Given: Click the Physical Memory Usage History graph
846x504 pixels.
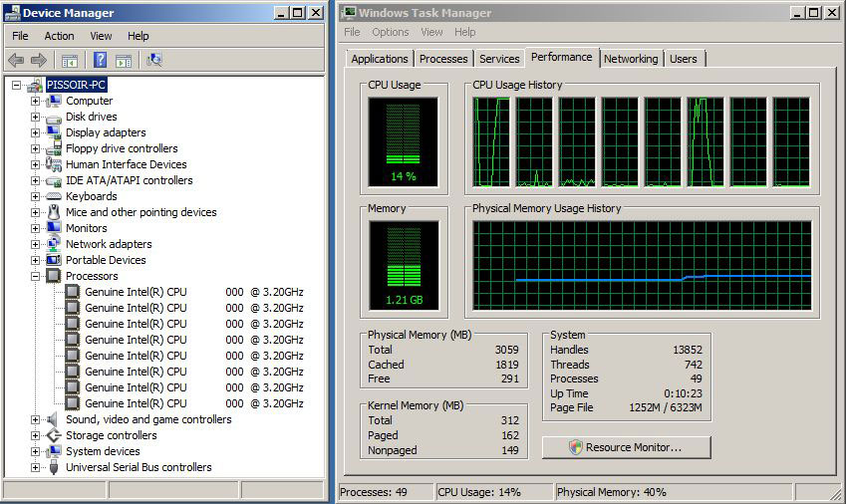Looking at the screenshot, I should (x=642, y=265).
